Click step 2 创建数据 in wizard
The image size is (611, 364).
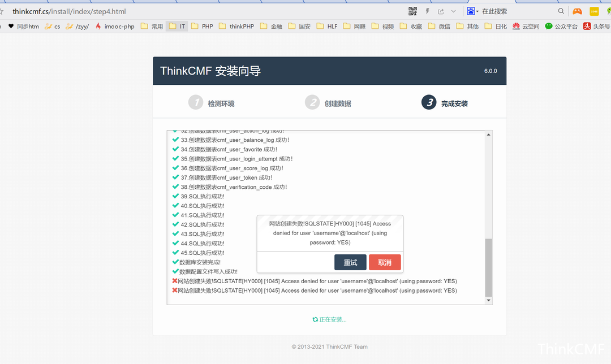328,103
